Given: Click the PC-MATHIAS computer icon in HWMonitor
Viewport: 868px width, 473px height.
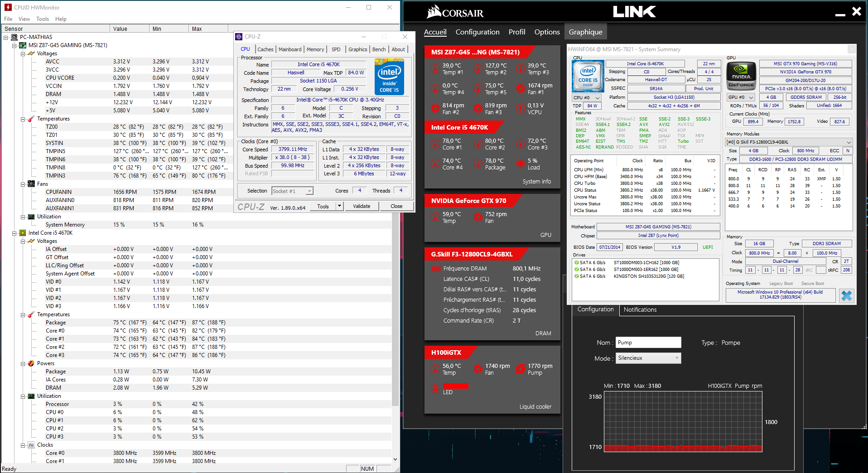Looking at the screenshot, I should pyautogui.click(x=14, y=37).
